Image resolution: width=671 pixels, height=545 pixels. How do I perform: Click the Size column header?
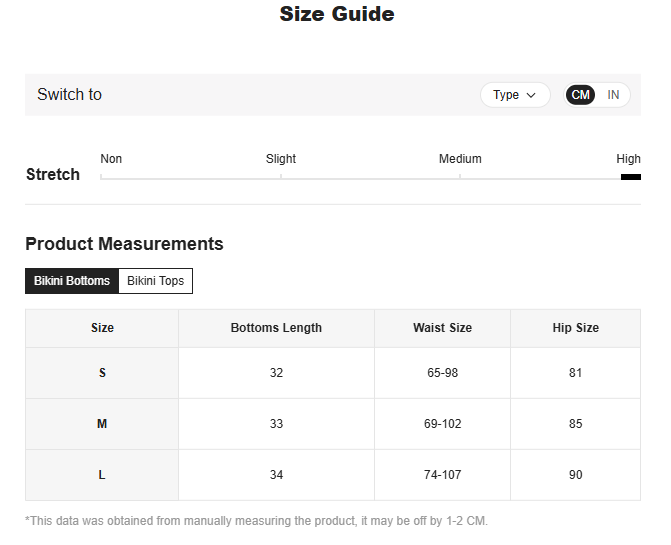click(102, 328)
